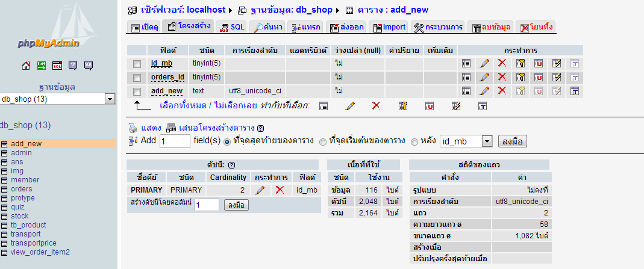This screenshot has width=644, height=269.
Task: Open help icon next to เสนอโครงสร้างตาราง
Action: click(x=260, y=128)
